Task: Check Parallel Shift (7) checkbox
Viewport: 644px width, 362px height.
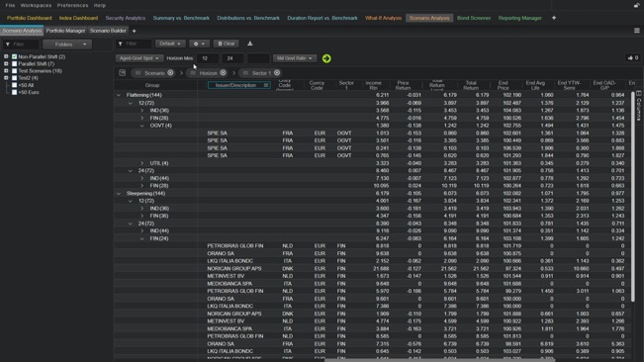Action: click(x=15, y=64)
